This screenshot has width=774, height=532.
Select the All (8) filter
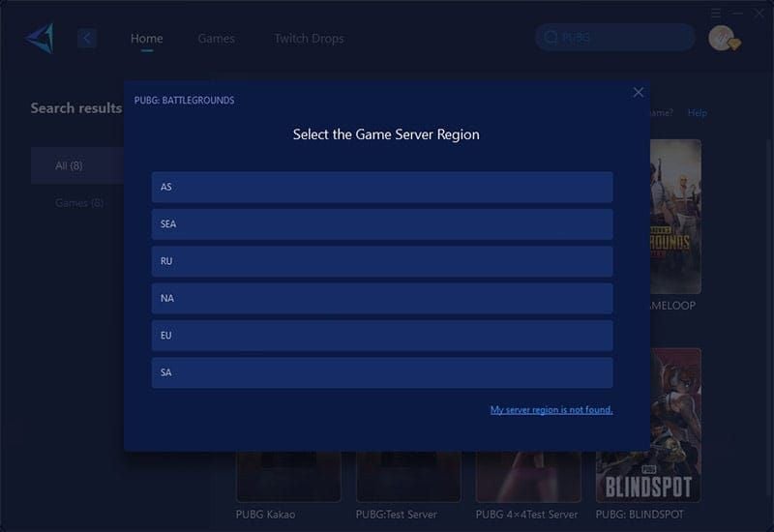tap(77, 165)
